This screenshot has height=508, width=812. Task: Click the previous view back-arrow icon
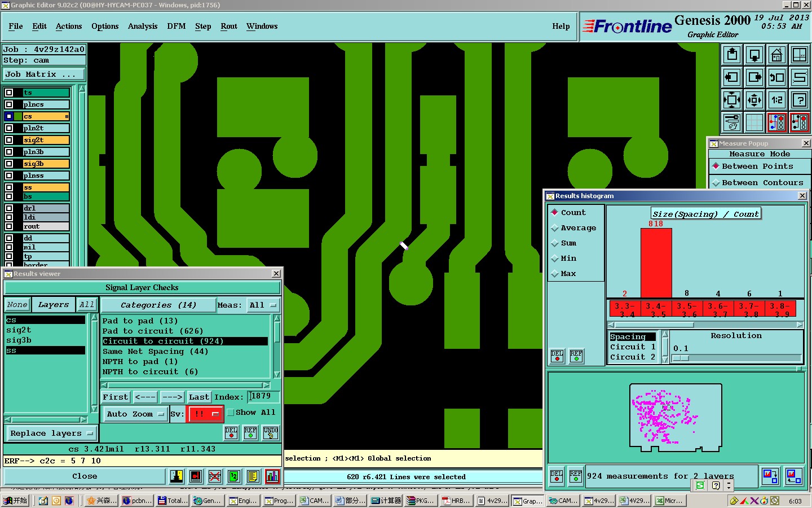click(x=777, y=77)
